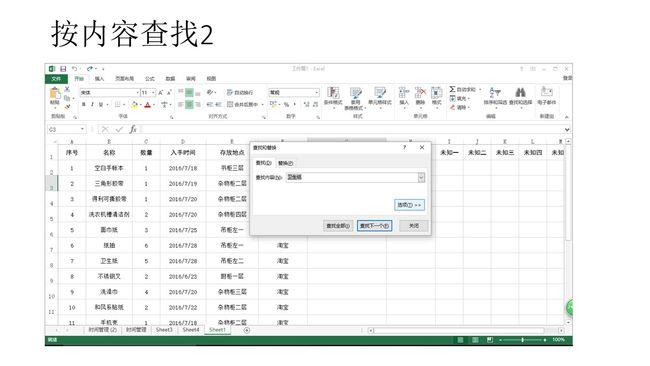Image resolution: width=650 pixels, height=366 pixels.
Task: Toggle Wrap Text (自动换行)
Action: [240, 92]
